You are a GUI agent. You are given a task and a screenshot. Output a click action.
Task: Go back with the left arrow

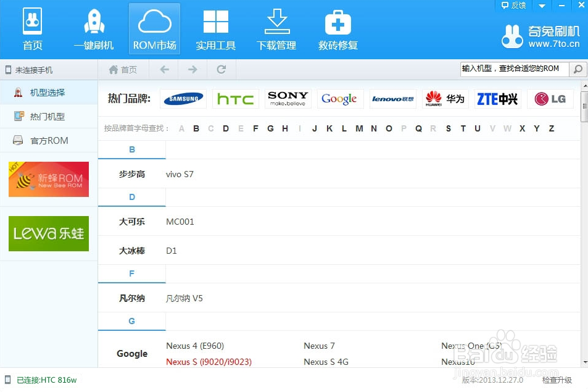[164, 69]
